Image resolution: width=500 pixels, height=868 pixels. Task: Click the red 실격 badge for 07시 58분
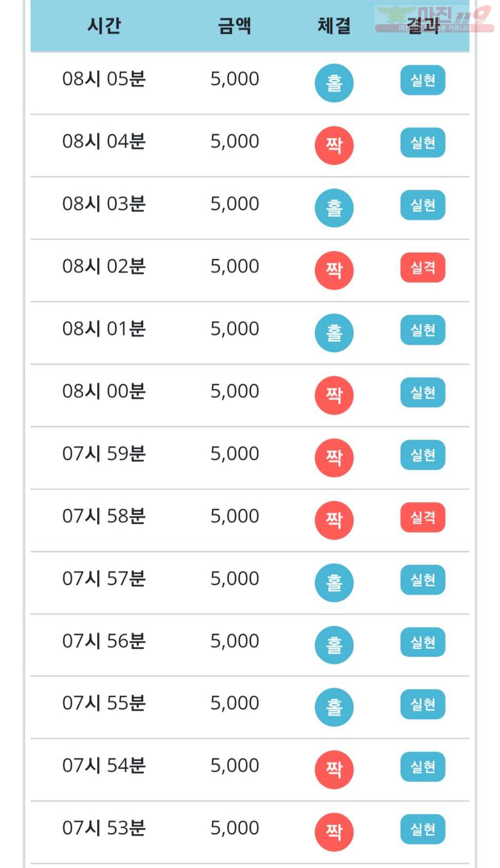(x=423, y=517)
